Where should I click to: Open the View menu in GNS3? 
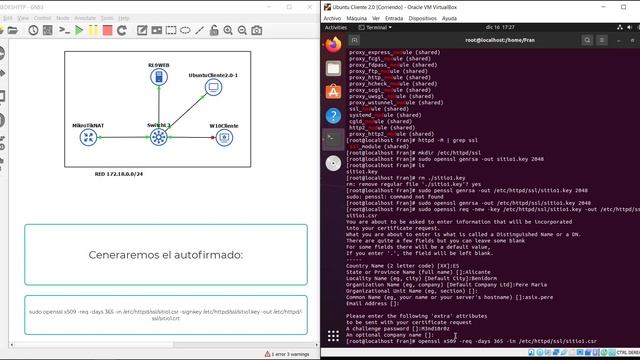click(x=23, y=18)
